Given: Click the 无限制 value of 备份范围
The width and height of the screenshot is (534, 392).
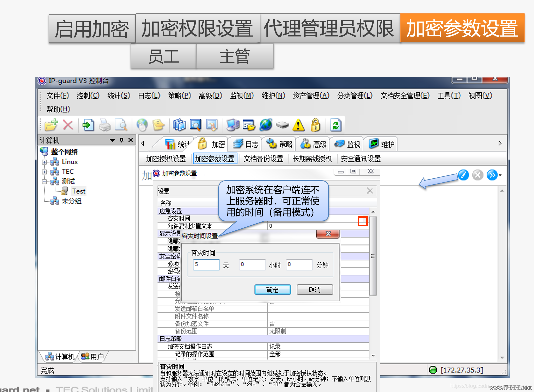Looking at the screenshot, I should click(278, 331).
